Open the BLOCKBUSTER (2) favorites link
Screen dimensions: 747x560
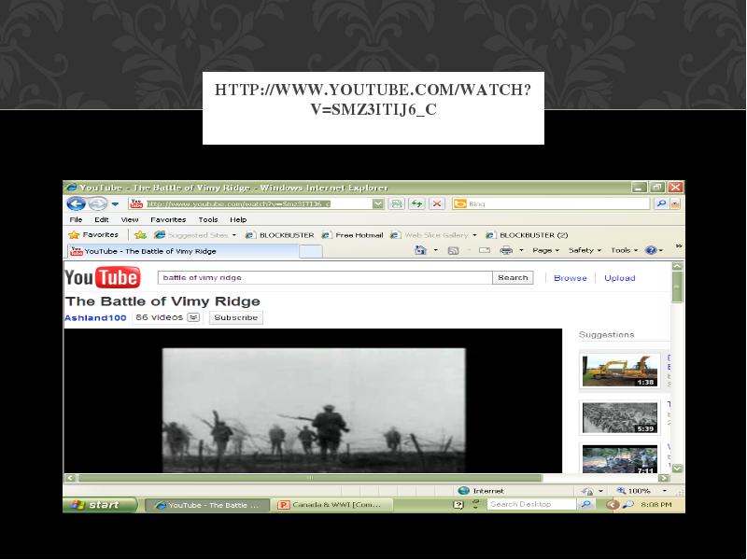point(527,235)
